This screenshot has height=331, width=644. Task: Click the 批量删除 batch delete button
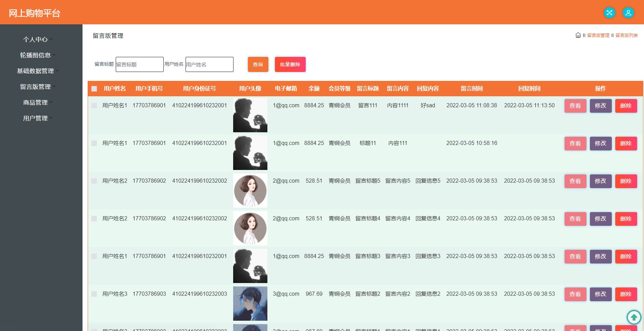(290, 64)
